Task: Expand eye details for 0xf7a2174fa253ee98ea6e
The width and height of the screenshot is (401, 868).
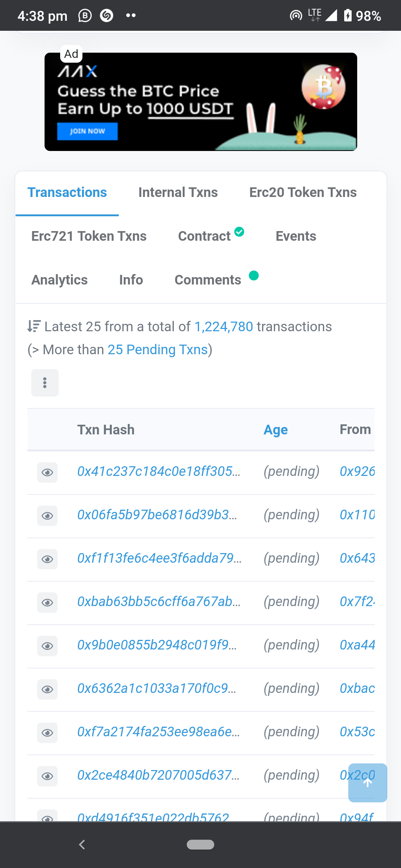Action: coord(48,733)
